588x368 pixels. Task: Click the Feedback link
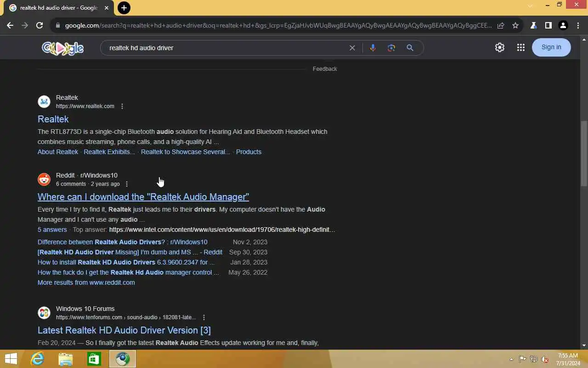(x=325, y=69)
